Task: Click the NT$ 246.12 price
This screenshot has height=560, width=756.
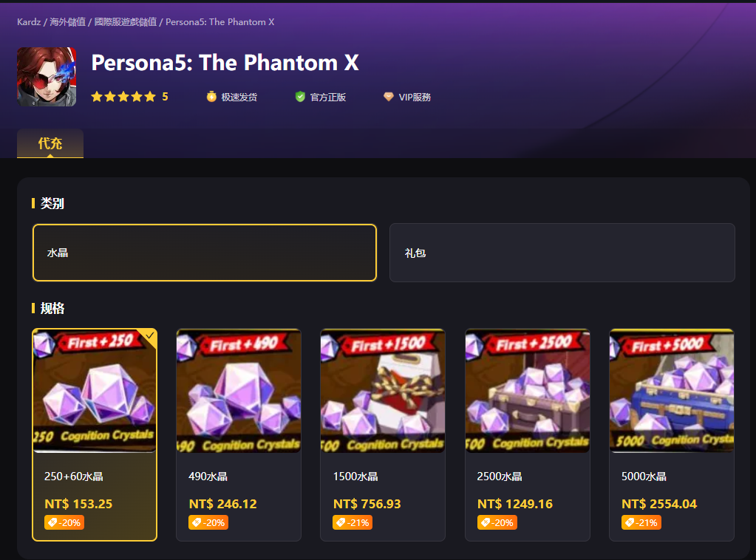Action: pyautogui.click(x=223, y=504)
